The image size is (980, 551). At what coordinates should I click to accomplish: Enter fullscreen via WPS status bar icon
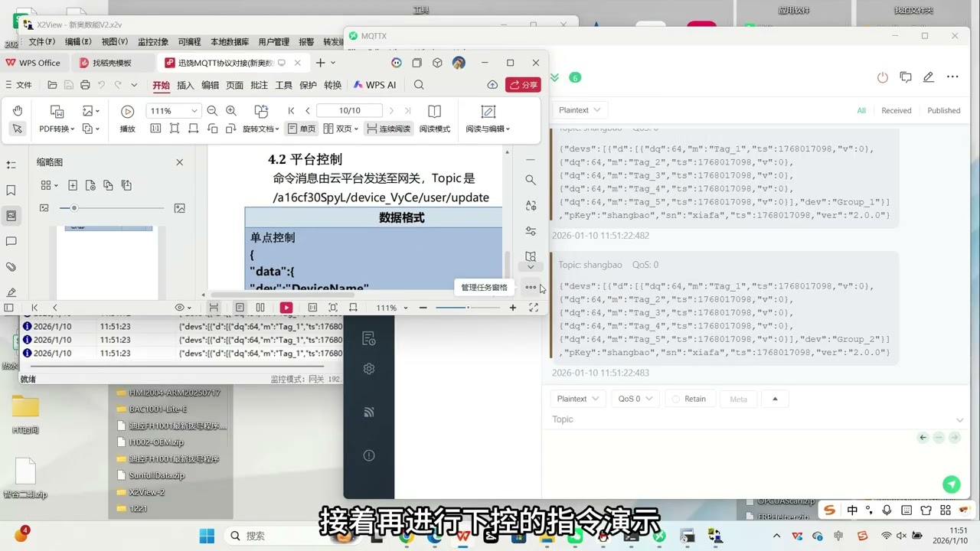tap(534, 308)
